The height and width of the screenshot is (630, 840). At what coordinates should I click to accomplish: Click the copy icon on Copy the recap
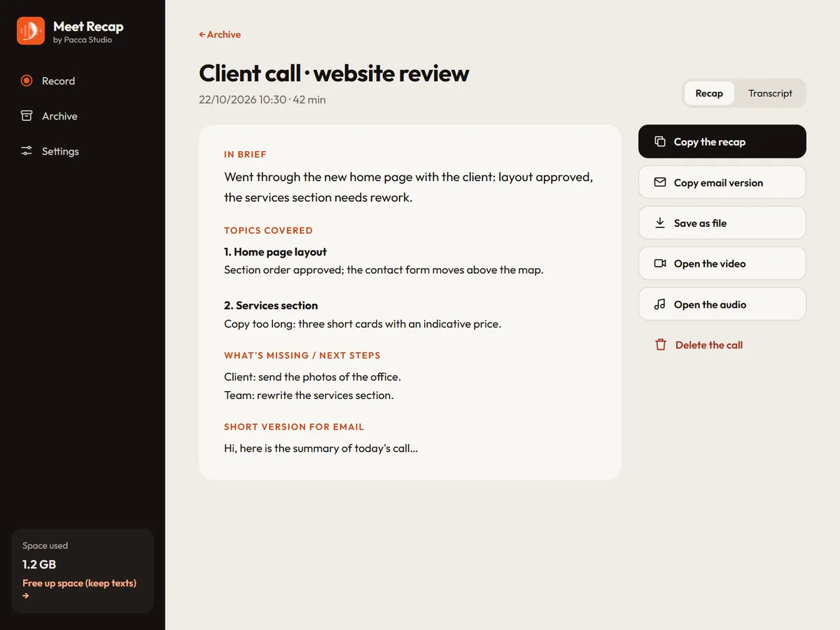pos(659,141)
